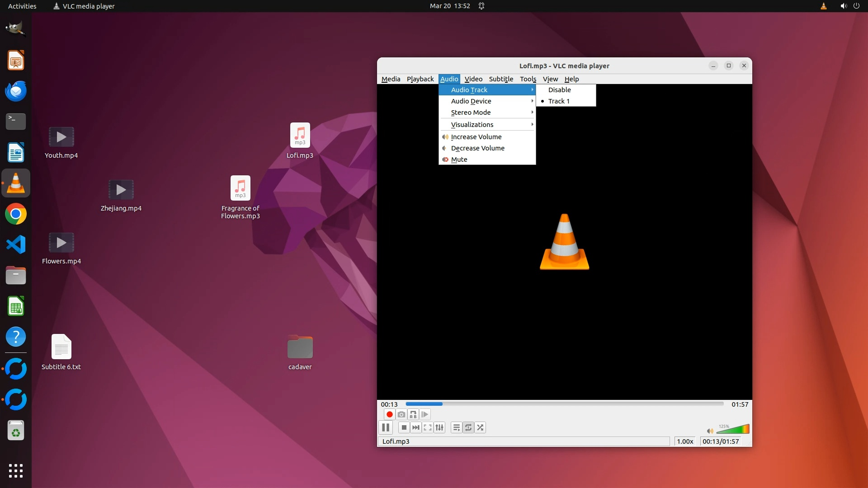Screen dimensions: 868x488
Task: Select Track 1 radio option
Action: pyautogui.click(x=559, y=101)
